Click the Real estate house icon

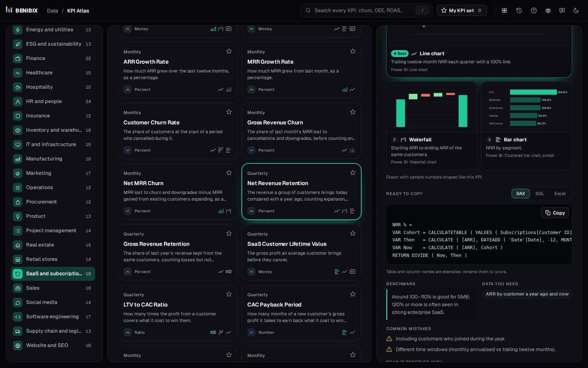click(x=18, y=245)
